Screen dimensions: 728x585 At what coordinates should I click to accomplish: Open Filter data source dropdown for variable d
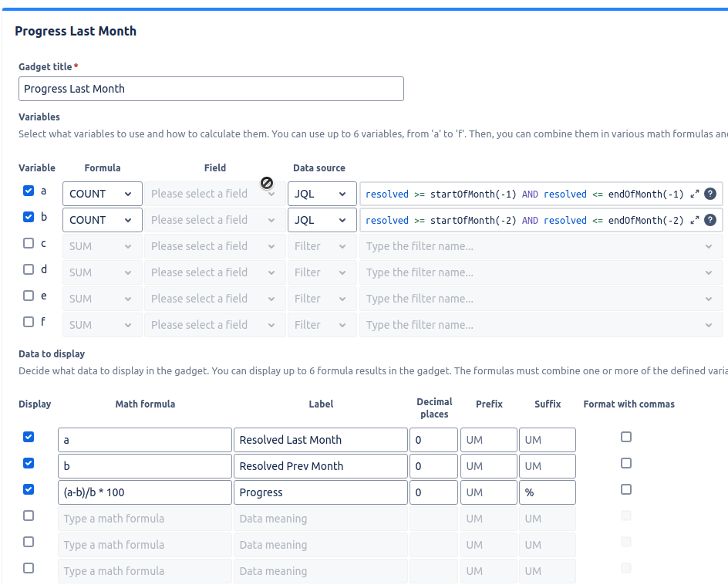click(x=322, y=272)
